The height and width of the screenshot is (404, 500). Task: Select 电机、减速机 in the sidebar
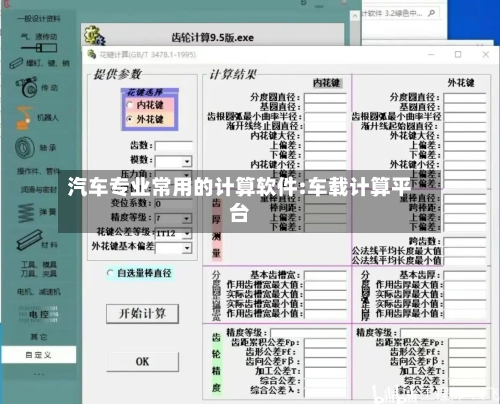pos(39,292)
